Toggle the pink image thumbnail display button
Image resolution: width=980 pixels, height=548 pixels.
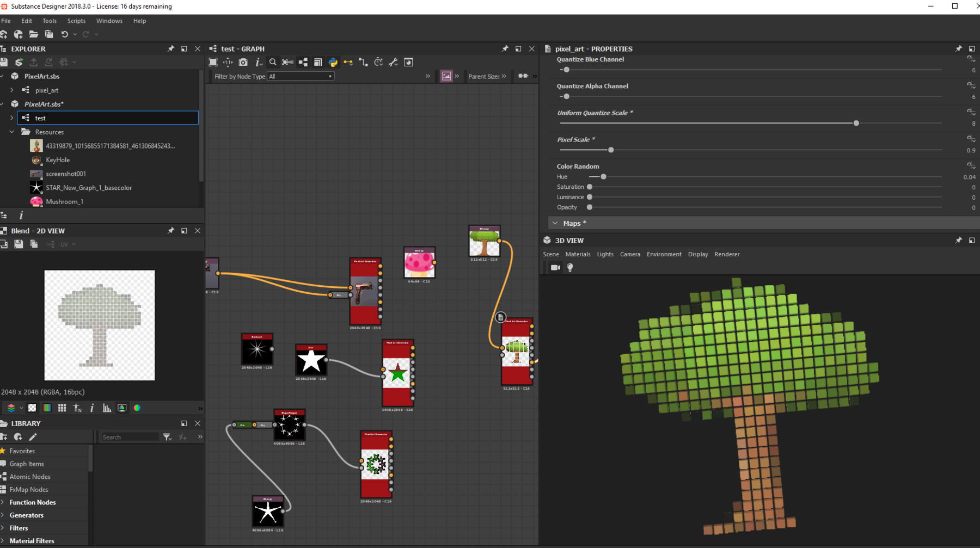pyautogui.click(x=446, y=76)
